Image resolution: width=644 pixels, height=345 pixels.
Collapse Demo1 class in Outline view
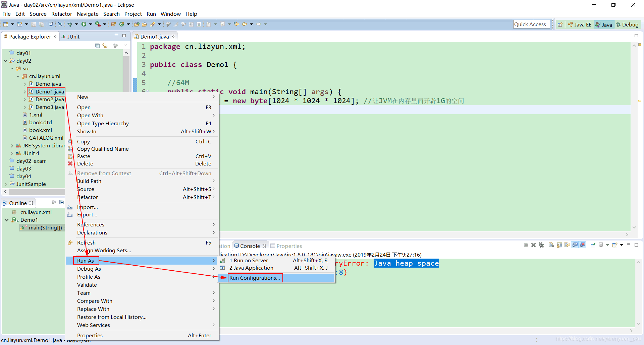pos(6,220)
